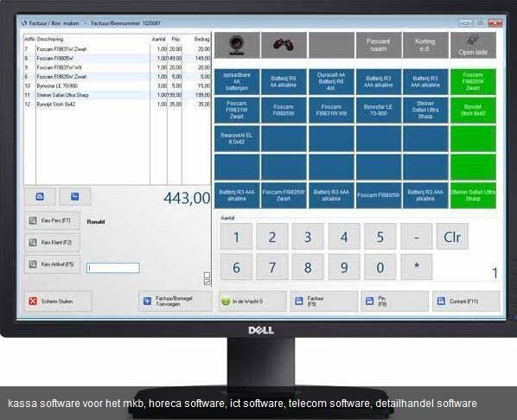Viewport: 517px width, 420px height.
Task: Select receipt row 7 Foscam FI9831W Zwart
Action: tap(117, 49)
